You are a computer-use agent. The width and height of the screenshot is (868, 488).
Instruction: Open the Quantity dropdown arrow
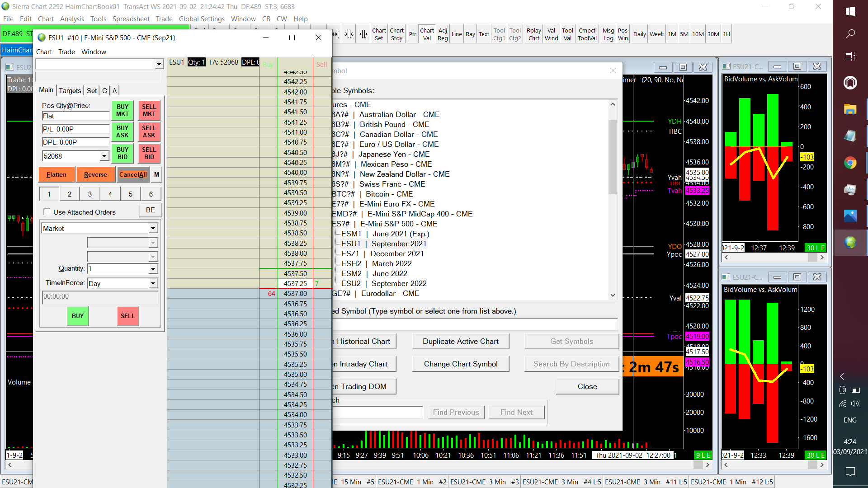coord(153,269)
